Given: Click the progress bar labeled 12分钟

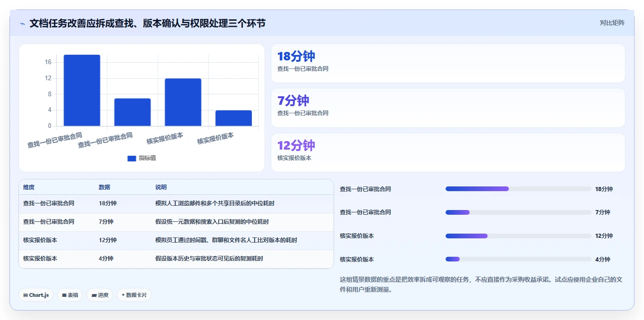Looking at the screenshot, I should [518, 236].
